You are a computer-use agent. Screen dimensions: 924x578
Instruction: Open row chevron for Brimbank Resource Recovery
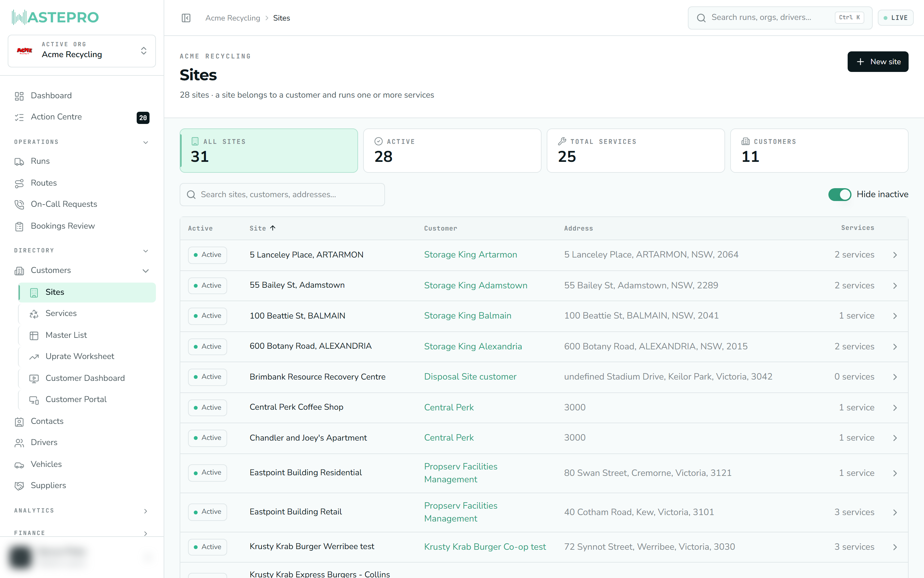(894, 377)
